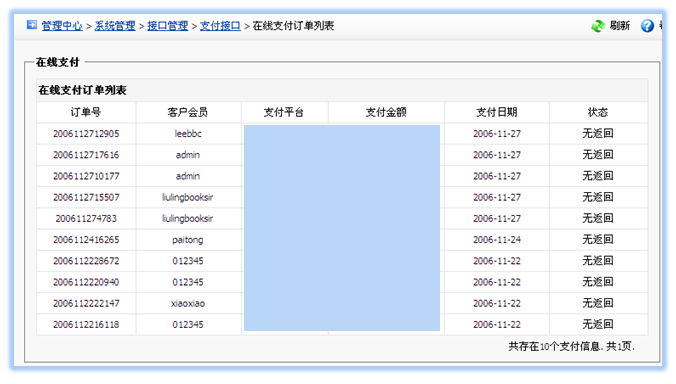Click member 012345 in order 2006112228672 row
The image size is (676, 384).
pos(188,261)
